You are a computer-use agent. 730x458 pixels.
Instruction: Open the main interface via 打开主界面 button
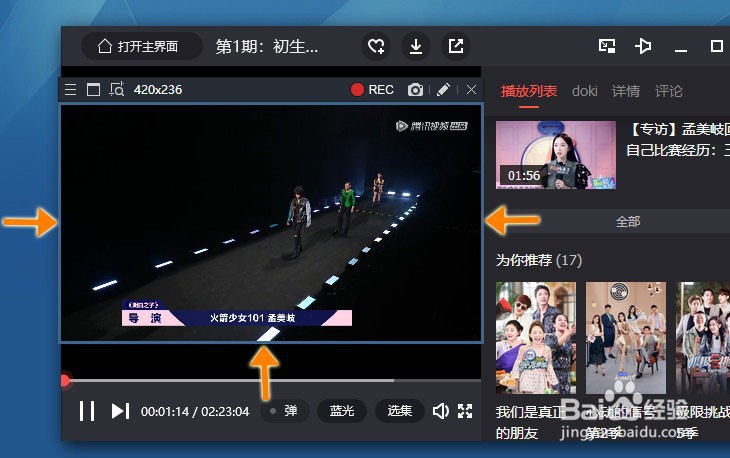142,46
